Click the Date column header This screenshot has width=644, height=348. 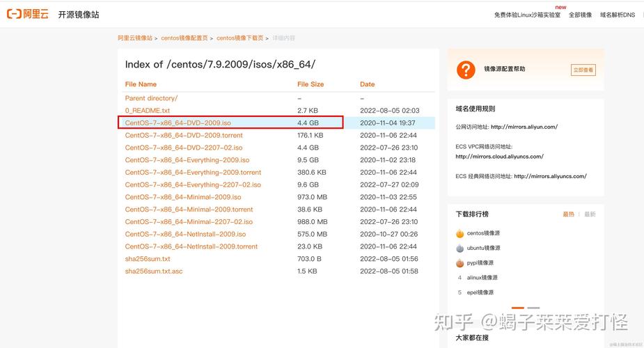point(367,84)
